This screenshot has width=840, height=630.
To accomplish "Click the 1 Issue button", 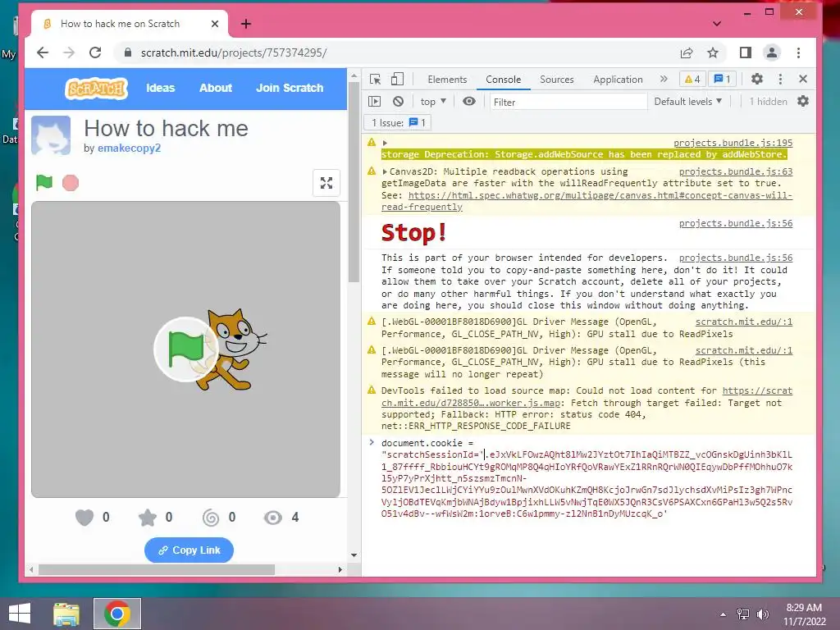I will (x=398, y=123).
